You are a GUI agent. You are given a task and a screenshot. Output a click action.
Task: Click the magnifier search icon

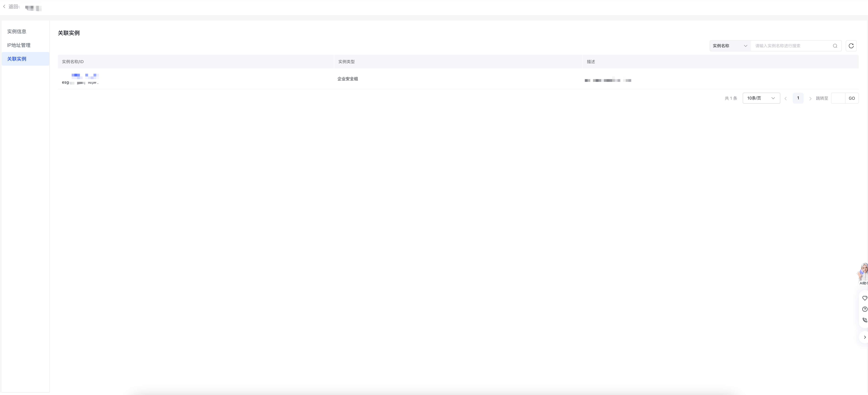point(835,46)
